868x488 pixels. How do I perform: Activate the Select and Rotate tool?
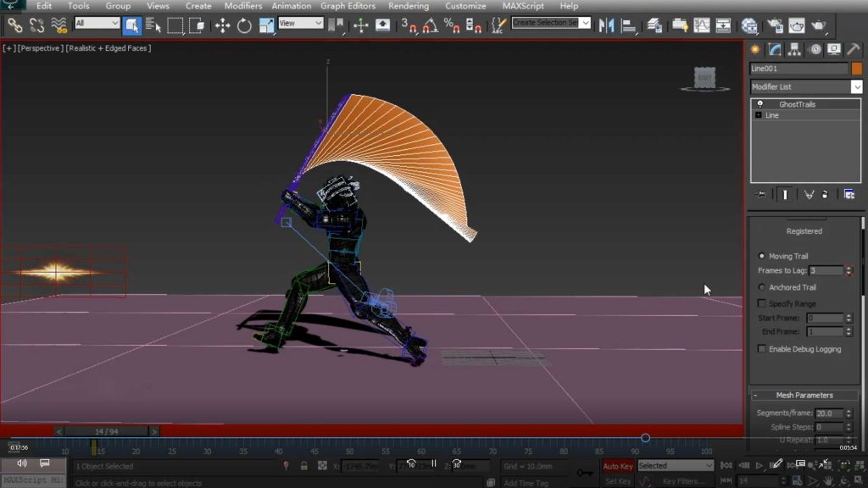(x=244, y=25)
